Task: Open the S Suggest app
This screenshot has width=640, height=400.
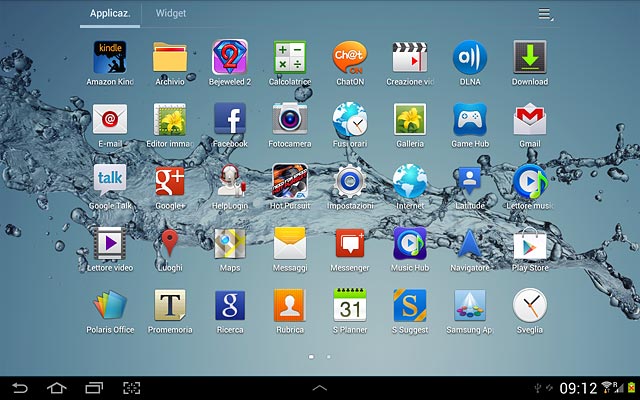Action: click(410, 305)
